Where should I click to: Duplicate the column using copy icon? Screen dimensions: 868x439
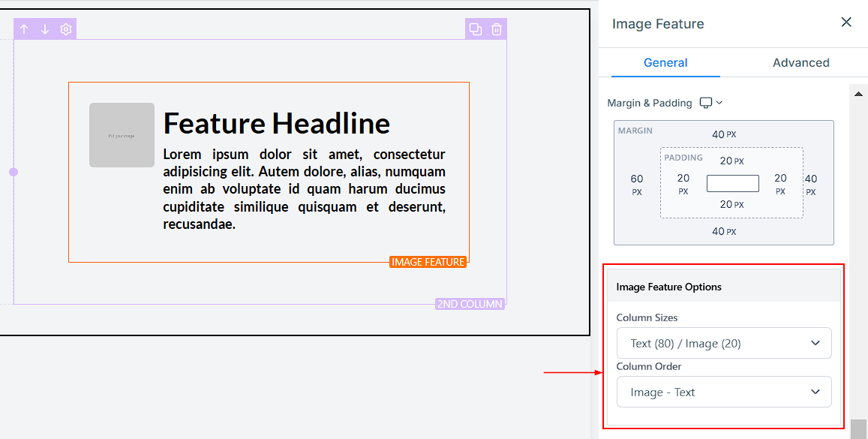click(x=476, y=29)
